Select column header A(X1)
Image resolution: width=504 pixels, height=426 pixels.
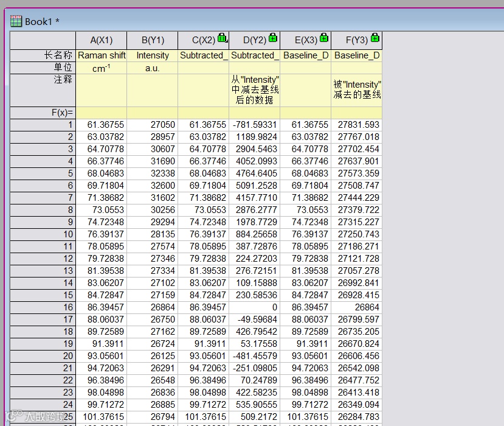pyautogui.click(x=102, y=40)
